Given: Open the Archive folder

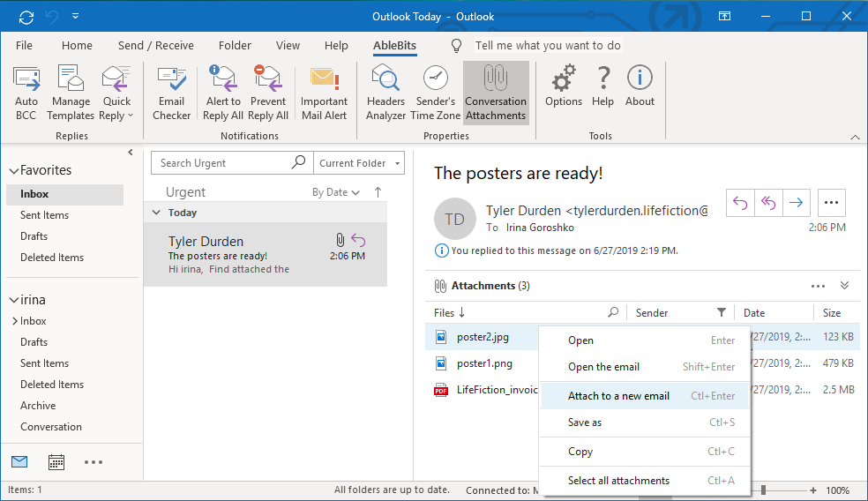Looking at the screenshot, I should [x=38, y=405].
